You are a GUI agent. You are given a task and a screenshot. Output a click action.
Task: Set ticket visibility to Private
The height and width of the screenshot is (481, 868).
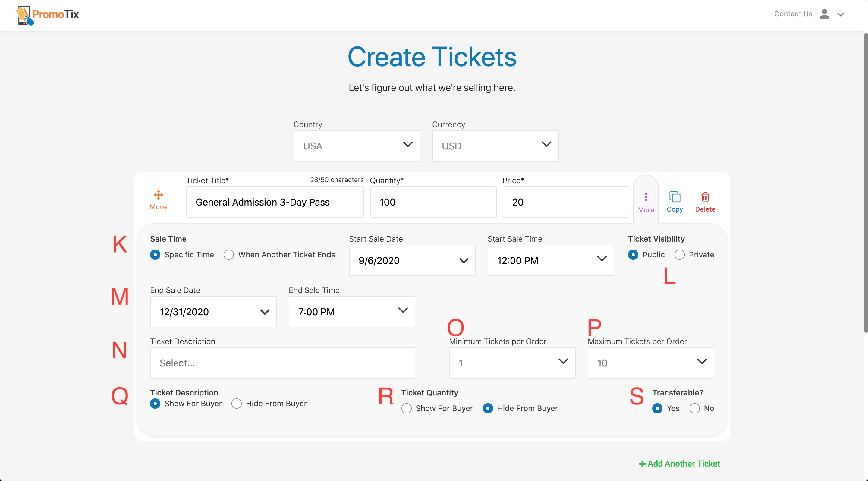click(679, 255)
